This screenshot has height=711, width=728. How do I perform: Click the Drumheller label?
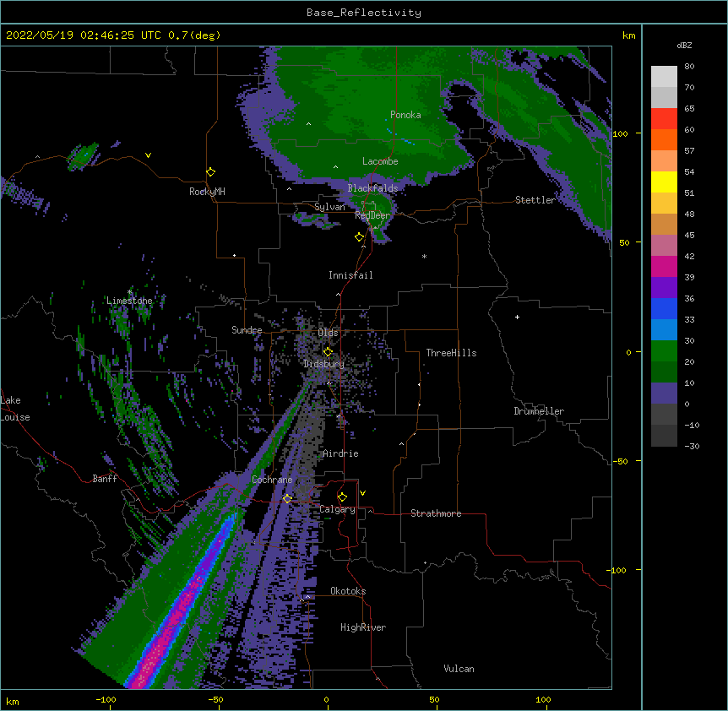(x=539, y=411)
